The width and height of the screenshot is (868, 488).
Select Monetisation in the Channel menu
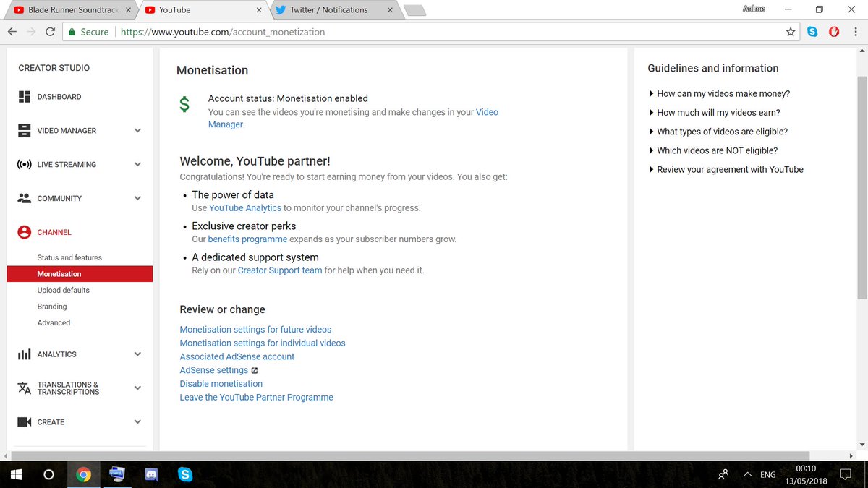(80, 274)
